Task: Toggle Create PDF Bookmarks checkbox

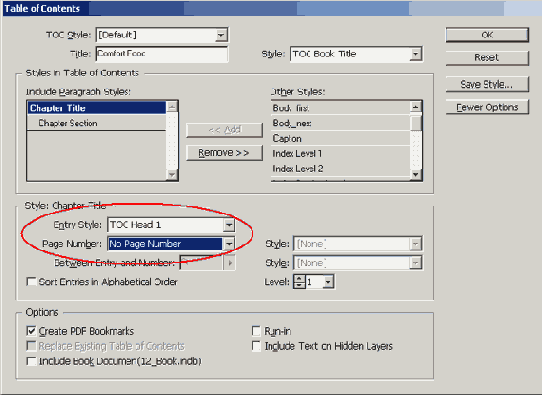Action: click(x=31, y=331)
